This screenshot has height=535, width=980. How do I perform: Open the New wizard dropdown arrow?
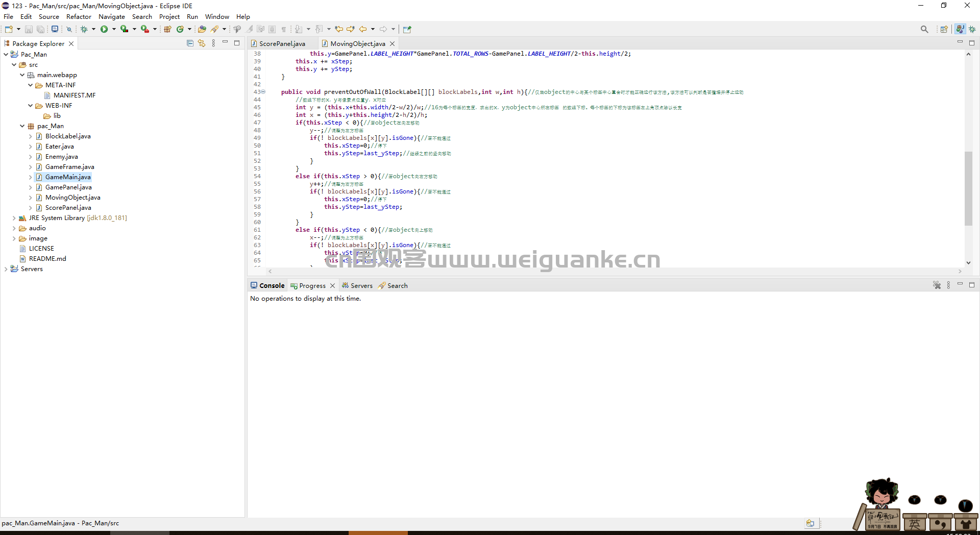click(x=18, y=29)
